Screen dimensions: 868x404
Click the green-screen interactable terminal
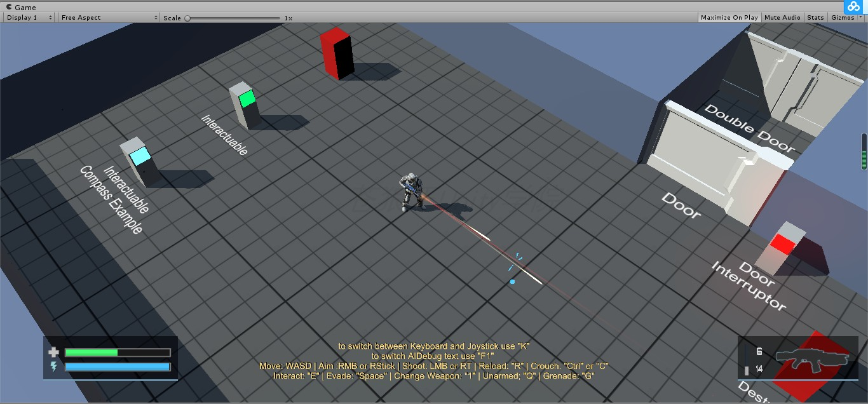tap(245, 105)
